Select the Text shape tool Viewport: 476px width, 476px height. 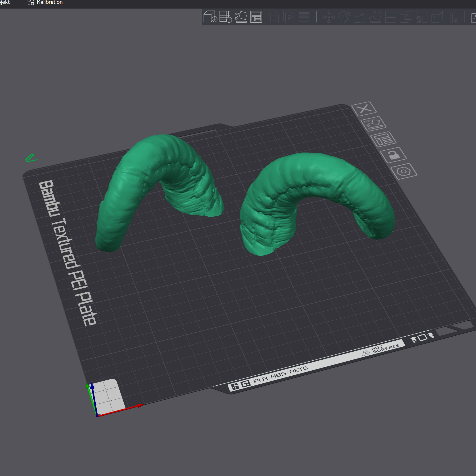pyautogui.click(x=453, y=17)
